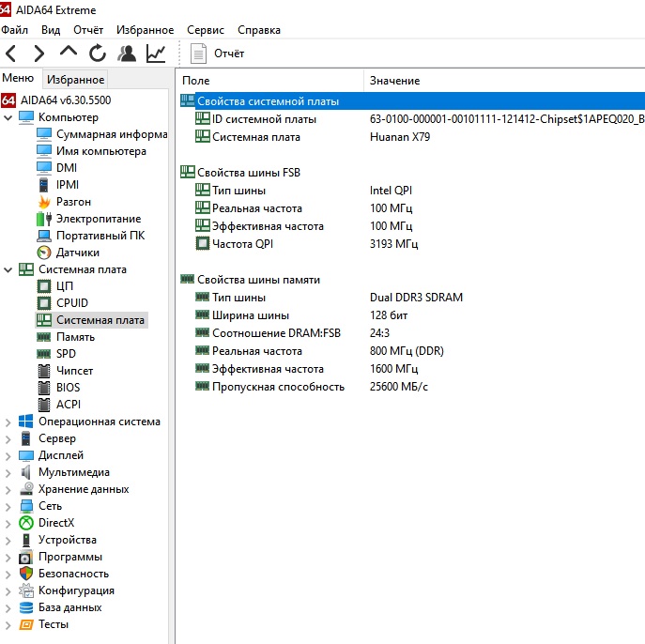Open the Электропитание battery plug icon
Viewport: 645px width, 644px height.
[44, 219]
